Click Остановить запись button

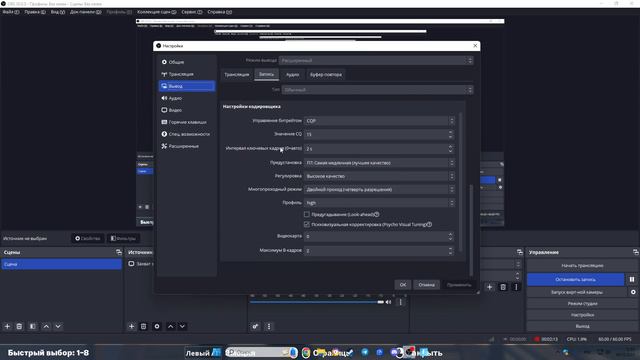coord(576,280)
